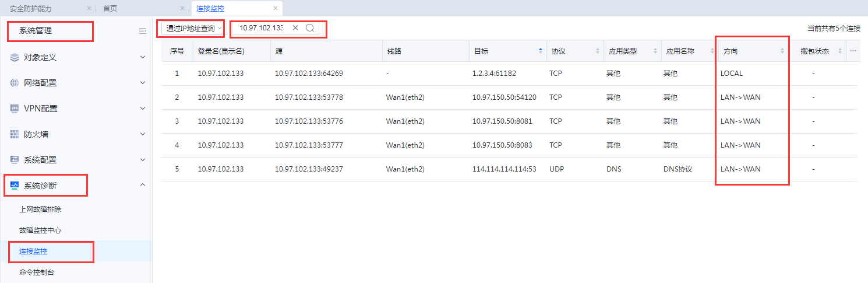Select source 10.97.102.133:53777 cell
Screen dimensions: 868x283
(309, 145)
